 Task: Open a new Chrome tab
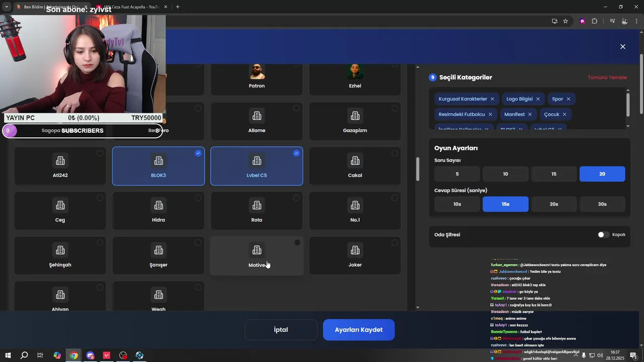point(178,7)
